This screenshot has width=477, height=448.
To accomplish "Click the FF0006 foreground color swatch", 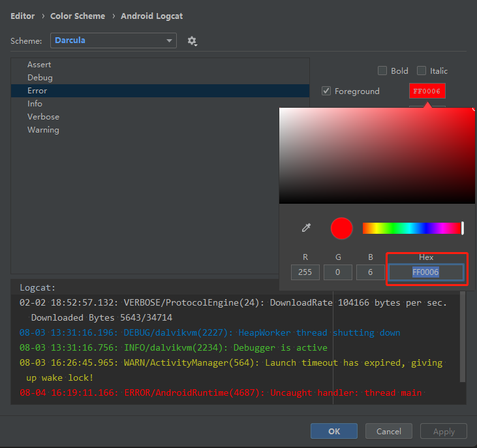I will (x=427, y=91).
